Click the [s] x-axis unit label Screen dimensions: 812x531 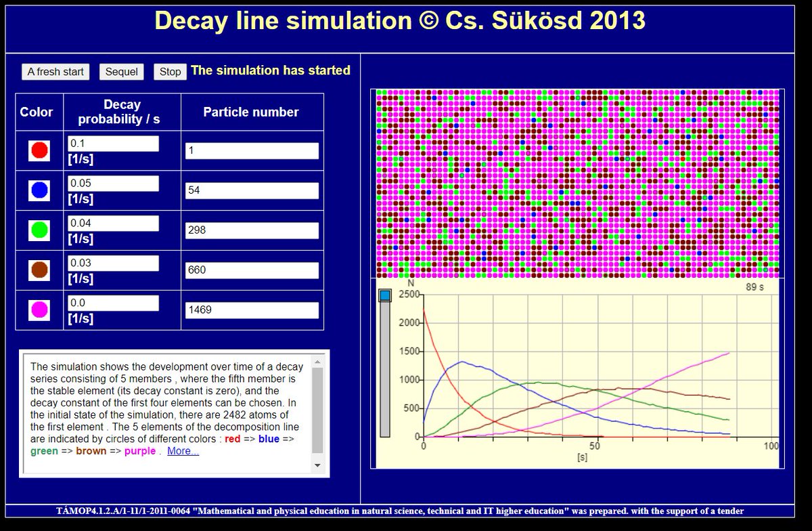pyautogui.click(x=582, y=458)
